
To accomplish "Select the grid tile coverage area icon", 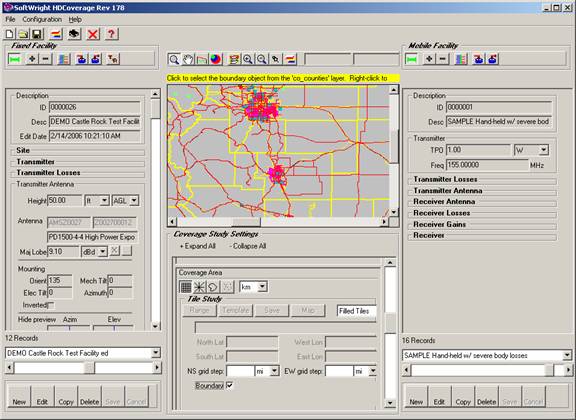I will (x=186, y=287).
